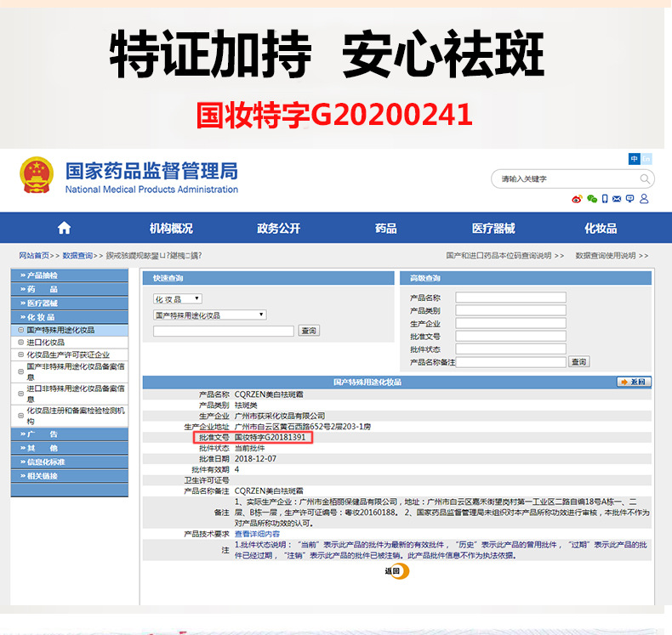Screen dimensions: 672x635
Task: Expand the 其他 sidebar section
Action: 70,448
